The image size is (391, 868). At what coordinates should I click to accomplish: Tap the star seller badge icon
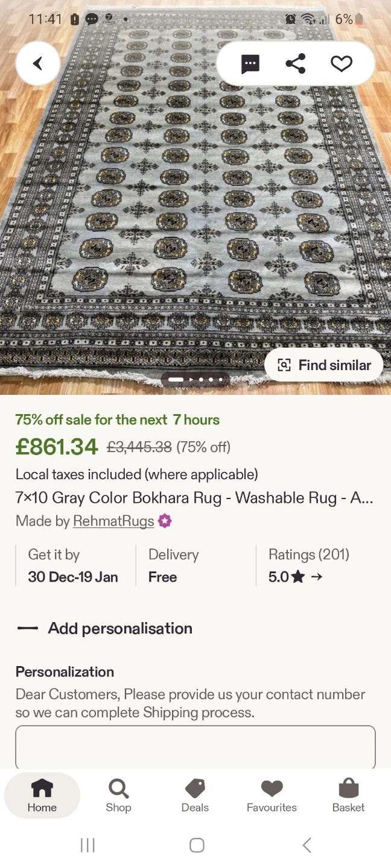(165, 521)
